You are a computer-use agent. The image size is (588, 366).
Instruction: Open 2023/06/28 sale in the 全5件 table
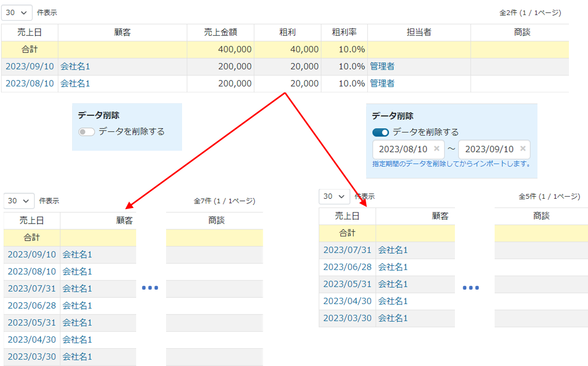pyautogui.click(x=347, y=267)
